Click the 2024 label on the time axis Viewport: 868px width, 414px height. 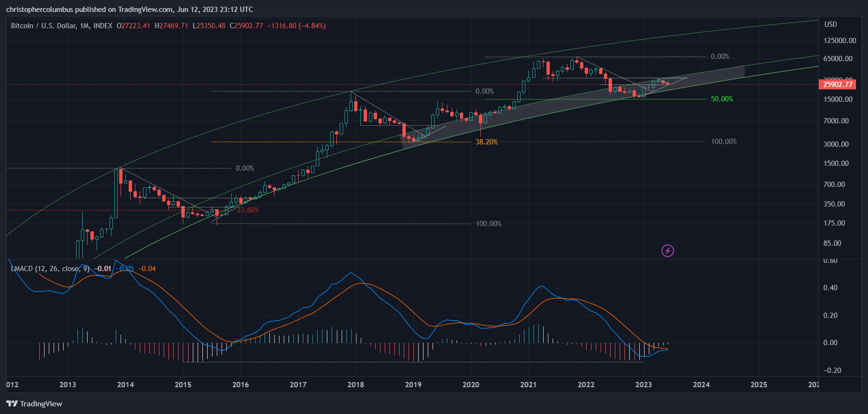click(x=701, y=385)
